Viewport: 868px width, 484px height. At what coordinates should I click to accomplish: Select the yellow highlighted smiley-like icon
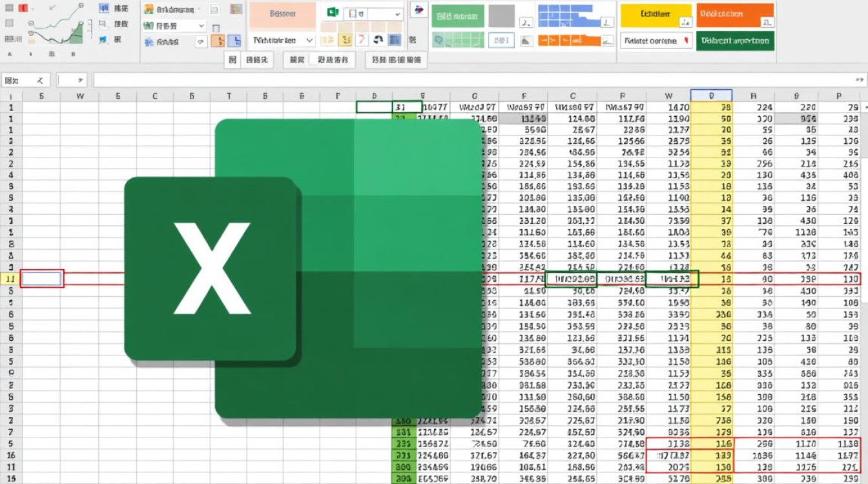(x=346, y=40)
